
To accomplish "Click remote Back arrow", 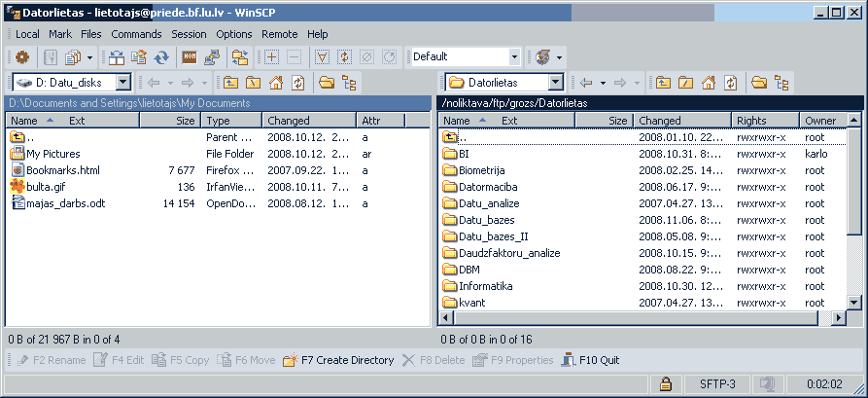I will (x=586, y=83).
